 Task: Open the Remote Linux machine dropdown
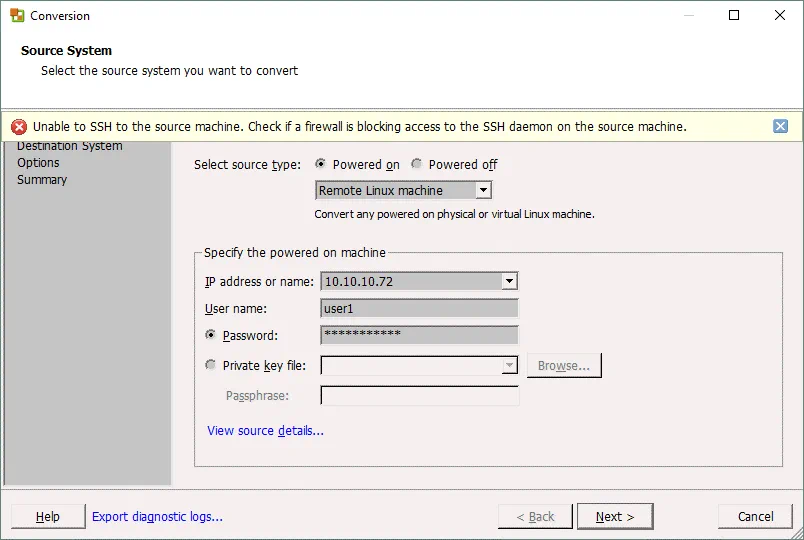coord(483,190)
